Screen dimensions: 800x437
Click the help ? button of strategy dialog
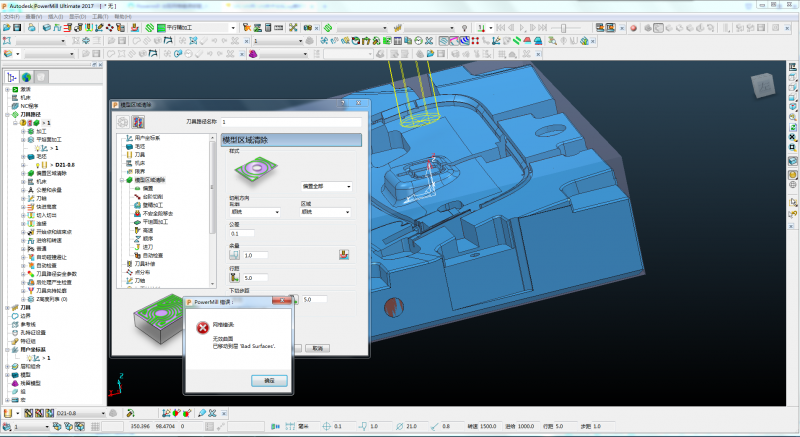(343, 104)
